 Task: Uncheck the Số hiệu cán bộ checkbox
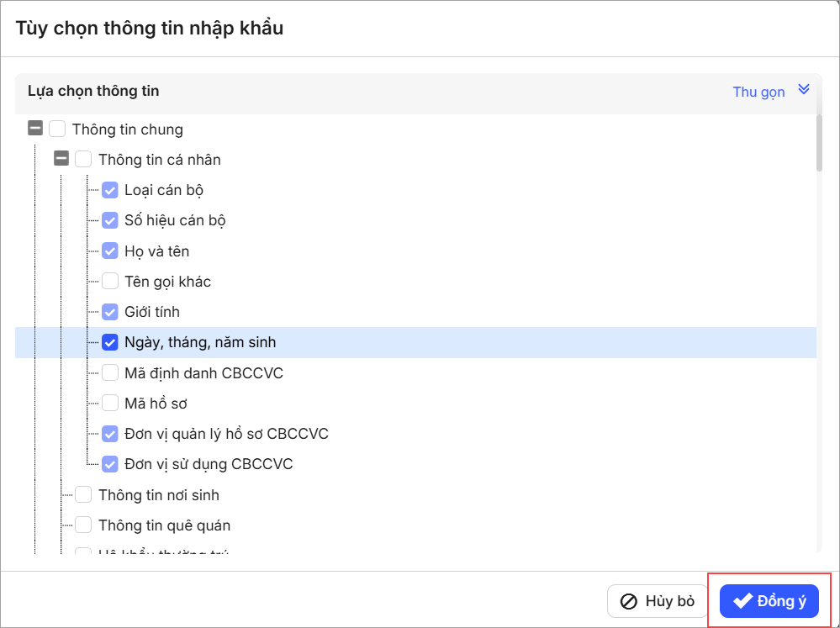pos(110,220)
